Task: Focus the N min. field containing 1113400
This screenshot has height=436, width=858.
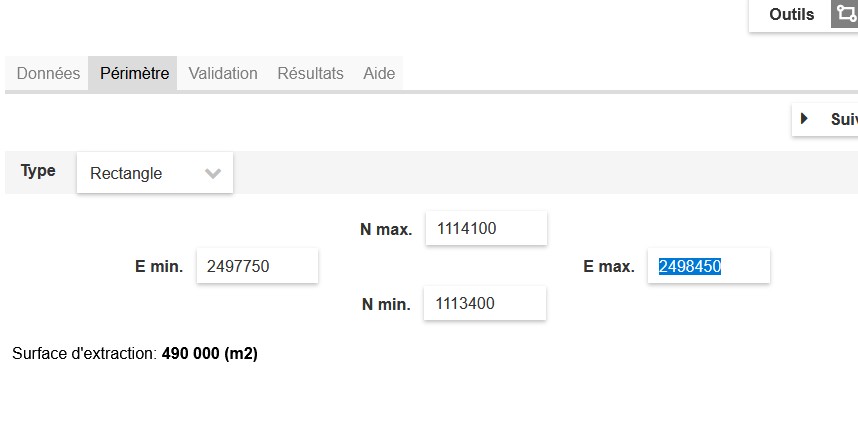Action: click(485, 303)
